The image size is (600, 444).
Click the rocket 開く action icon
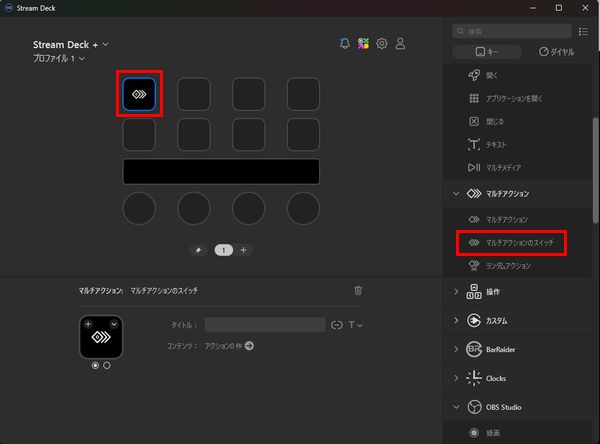pyautogui.click(x=474, y=75)
